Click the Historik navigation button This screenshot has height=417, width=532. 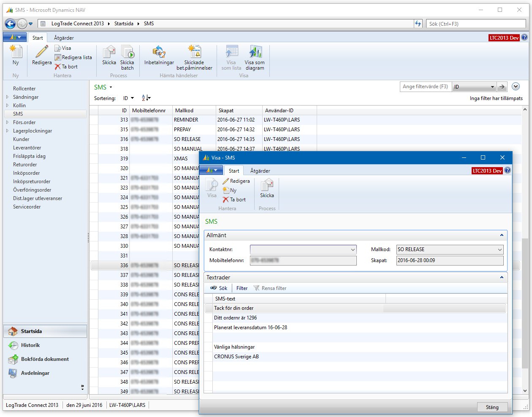pos(45,345)
